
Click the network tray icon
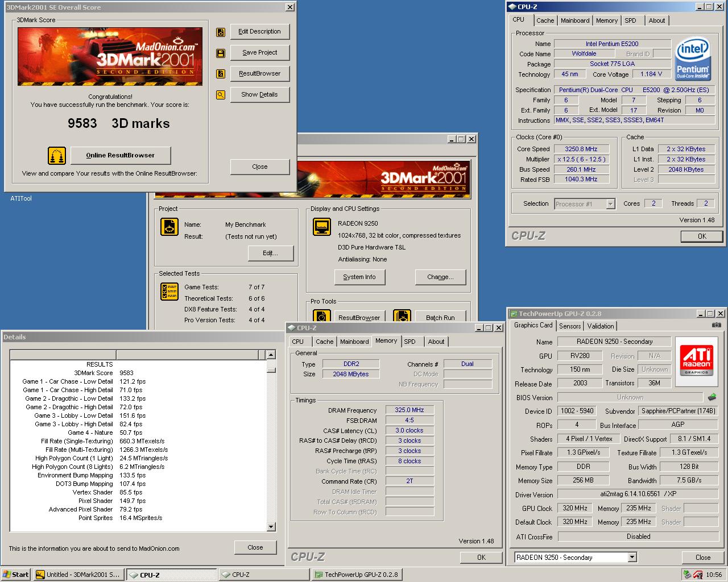click(687, 575)
